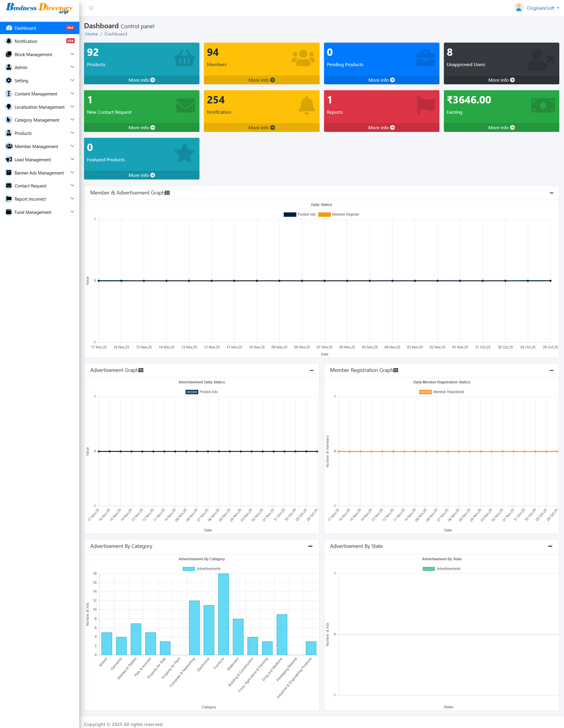The image size is (564, 728).
Task: Click the star icon on Featured Products card
Action: point(184,153)
